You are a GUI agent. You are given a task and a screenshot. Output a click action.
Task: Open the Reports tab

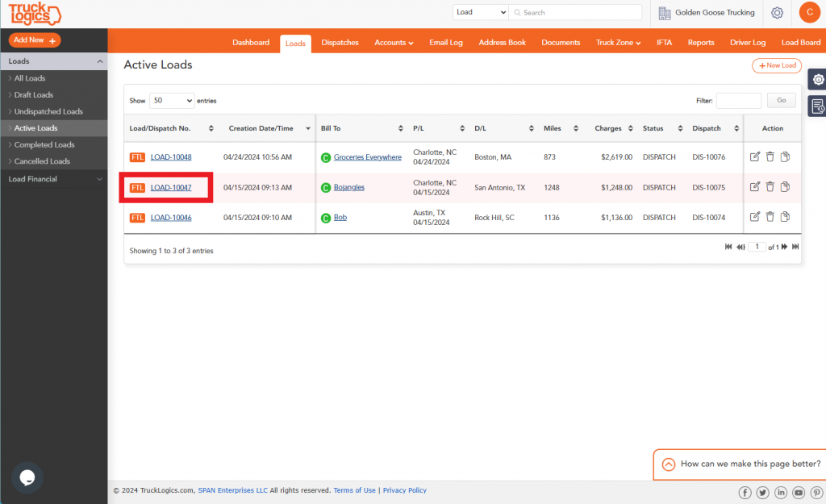click(701, 43)
